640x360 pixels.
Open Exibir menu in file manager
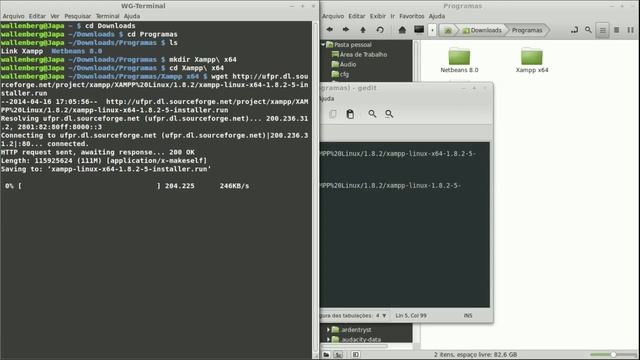pos(378,16)
